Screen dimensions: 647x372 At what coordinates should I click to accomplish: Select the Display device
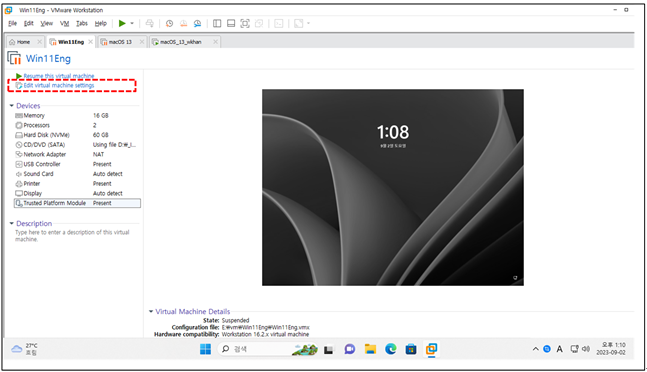coord(77,193)
